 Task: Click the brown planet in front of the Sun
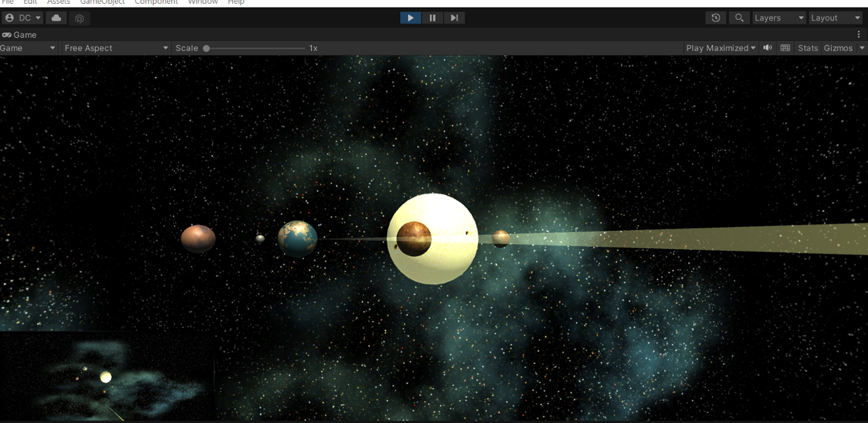pos(414,239)
